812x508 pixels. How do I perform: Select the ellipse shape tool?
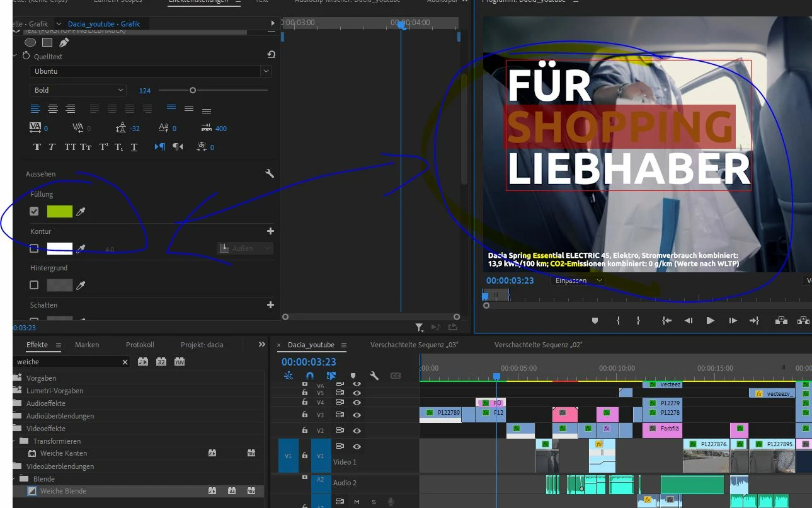click(30, 42)
